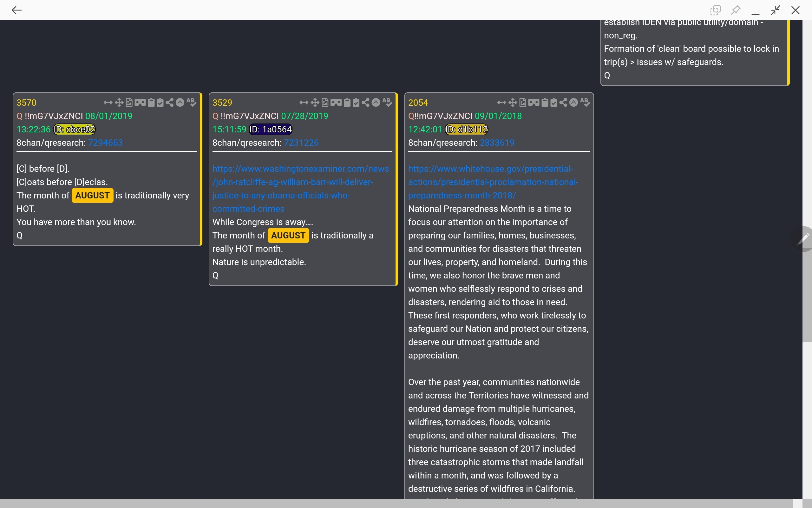Click the text 'You have more than you know.'
Viewport: 812px width, 508px height.
76,222
